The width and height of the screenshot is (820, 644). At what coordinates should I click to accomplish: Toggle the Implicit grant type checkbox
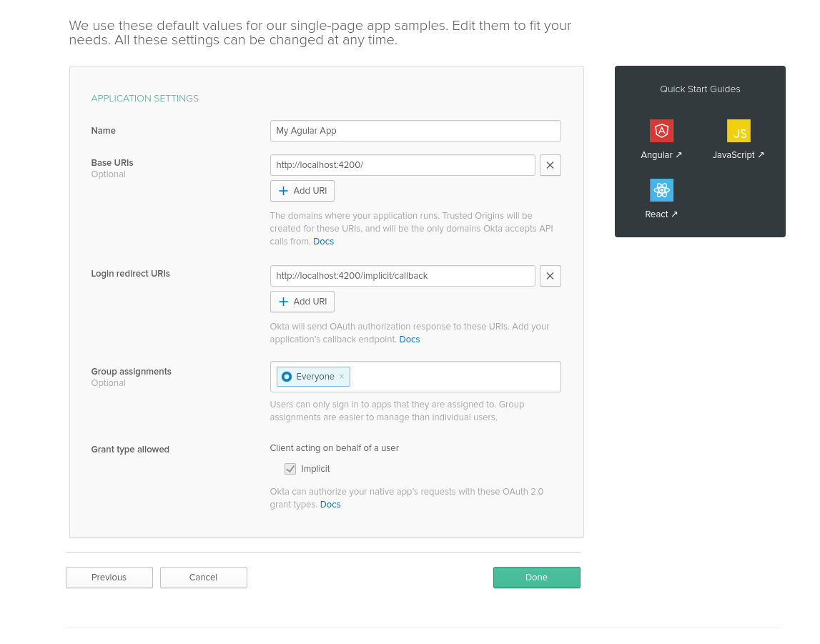pos(290,469)
